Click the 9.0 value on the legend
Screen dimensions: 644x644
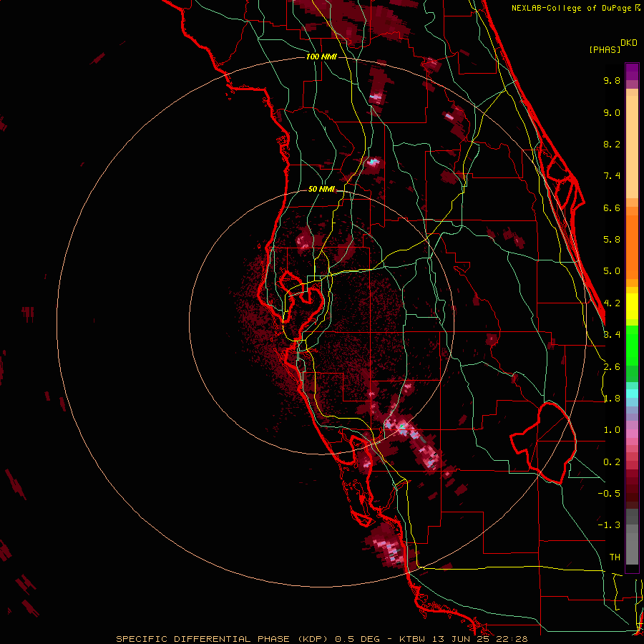(x=612, y=112)
